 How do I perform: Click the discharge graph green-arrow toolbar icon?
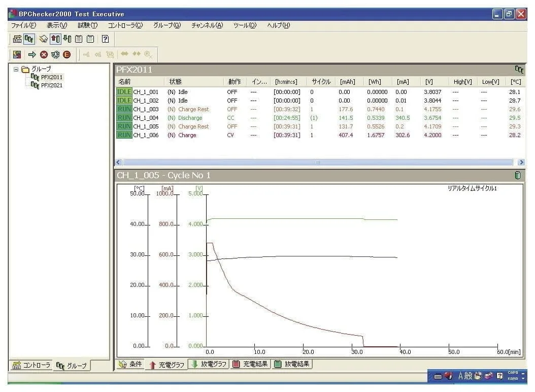pos(67,39)
